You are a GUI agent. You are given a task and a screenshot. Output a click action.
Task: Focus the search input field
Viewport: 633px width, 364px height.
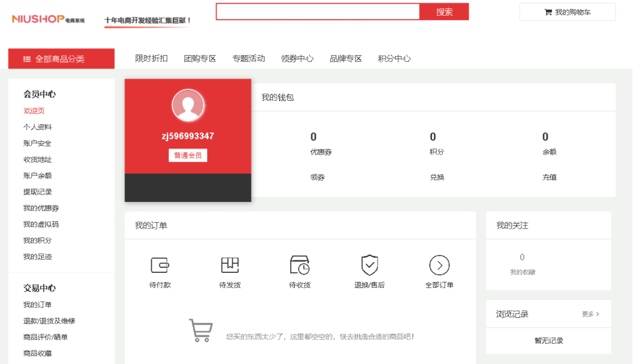click(x=318, y=12)
